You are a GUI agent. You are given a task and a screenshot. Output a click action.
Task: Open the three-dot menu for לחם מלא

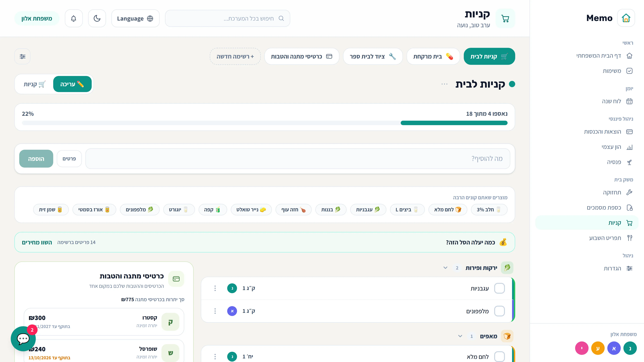215,356
